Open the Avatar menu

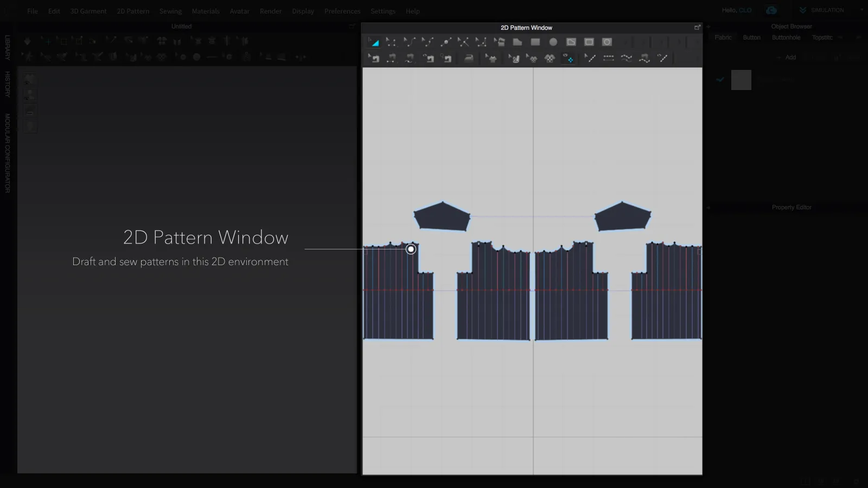pos(239,11)
